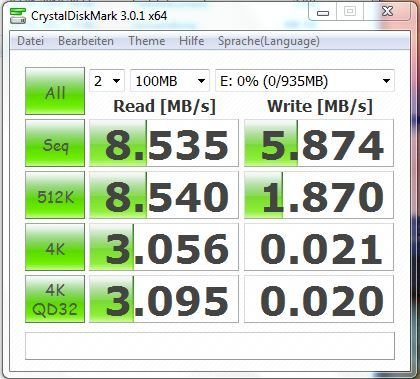Run all benchmarks with All button
This screenshot has height=379, width=420.
point(55,91)
